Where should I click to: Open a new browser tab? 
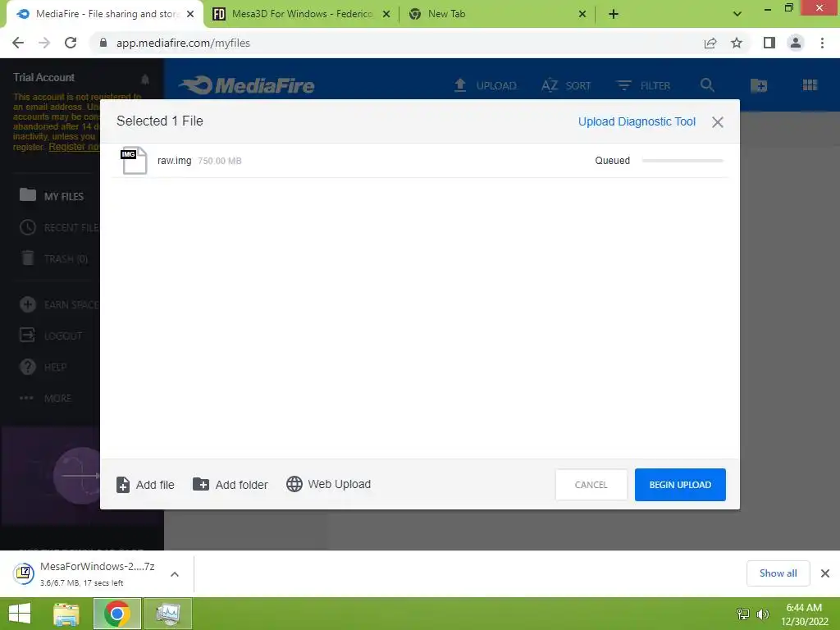[614, 14]
